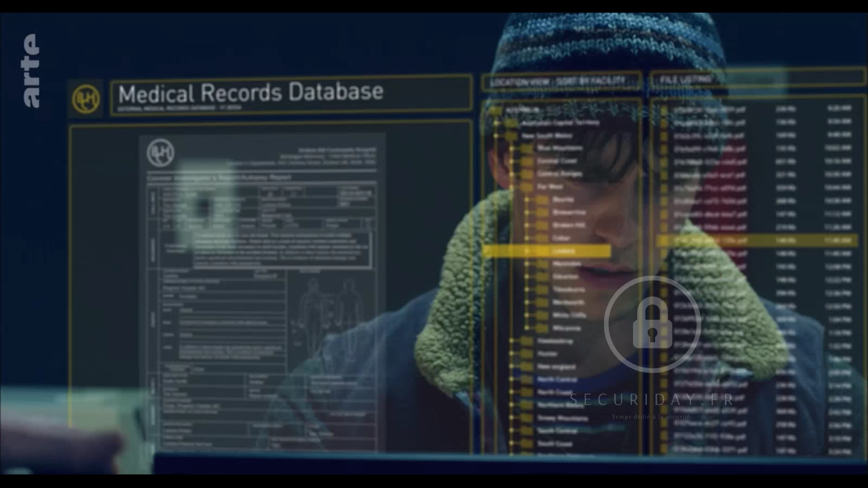Image resolution: width=868 pixels, height=488 pixels.
Task: Click the Broken Hill folder icon
Action: coord(542,225)
